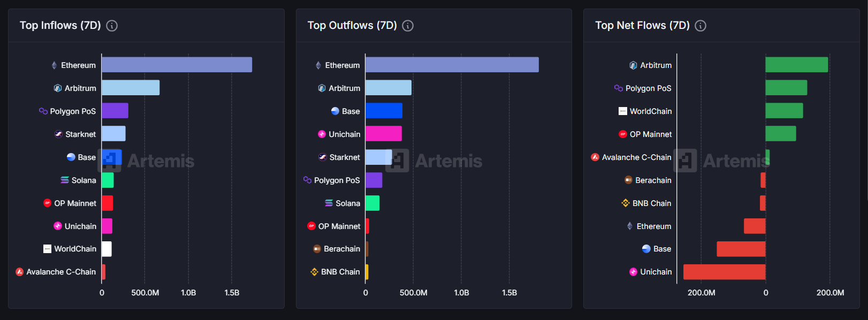Screen dimensions: 868x320
Task: Click the 500.0M axis label in Top Outflows
Action: click(414, 293)
